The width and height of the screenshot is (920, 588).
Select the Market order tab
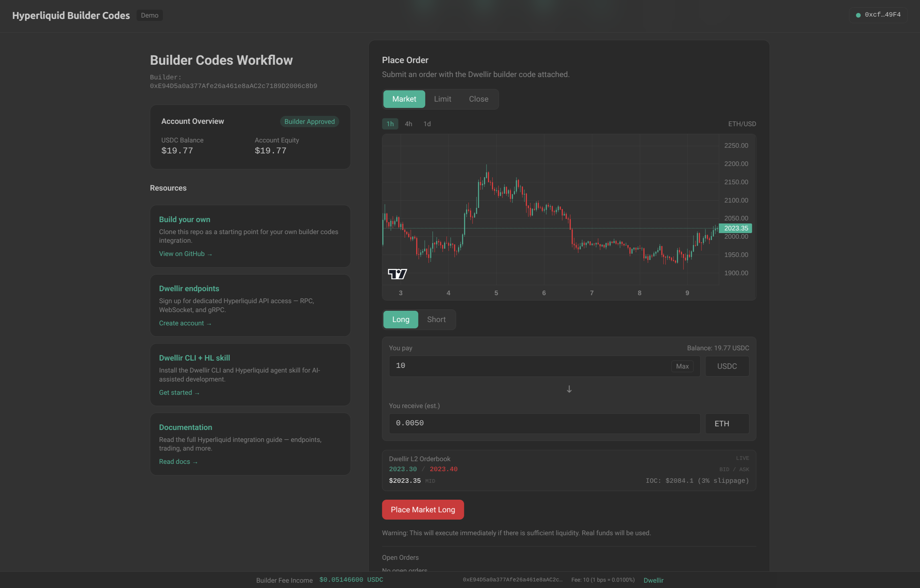click(x=404, y=99)
